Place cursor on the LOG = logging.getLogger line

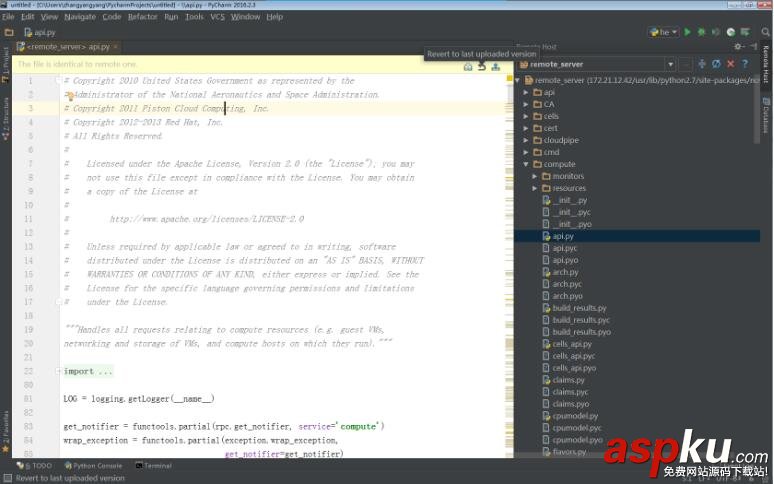(x=139, y=399)
